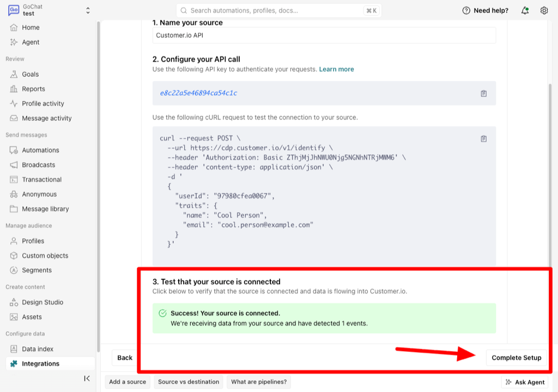The image size is (558, 392).
Task: Open the Agent sparkle icon
Action: click(x=14, y=42)
